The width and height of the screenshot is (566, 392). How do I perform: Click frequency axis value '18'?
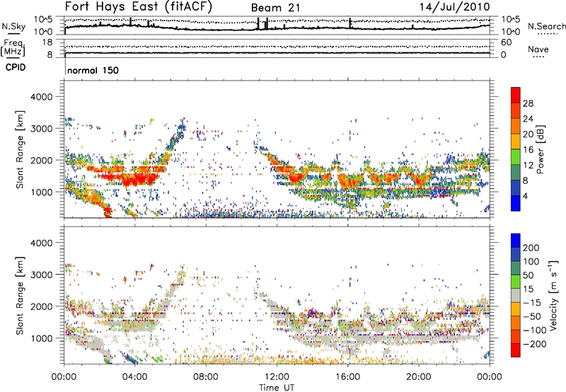click(47, 42)
